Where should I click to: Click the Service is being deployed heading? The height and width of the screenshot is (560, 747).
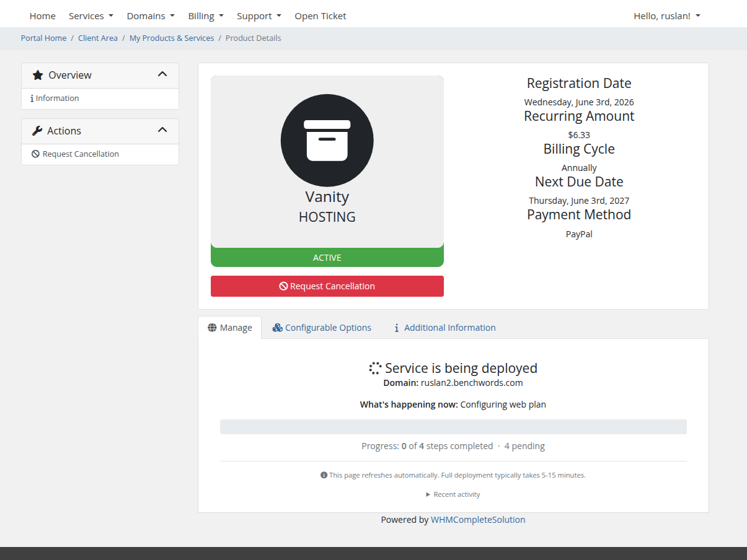tap(461, 369)
